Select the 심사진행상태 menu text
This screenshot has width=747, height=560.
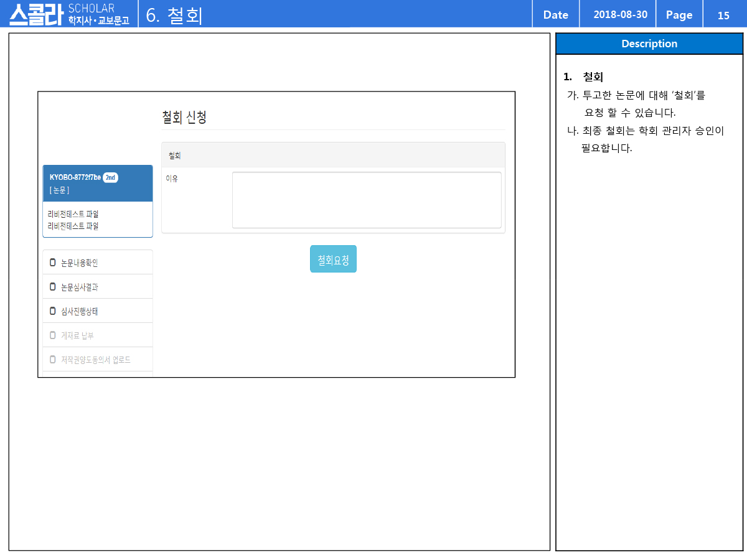(x=79, y=311)
